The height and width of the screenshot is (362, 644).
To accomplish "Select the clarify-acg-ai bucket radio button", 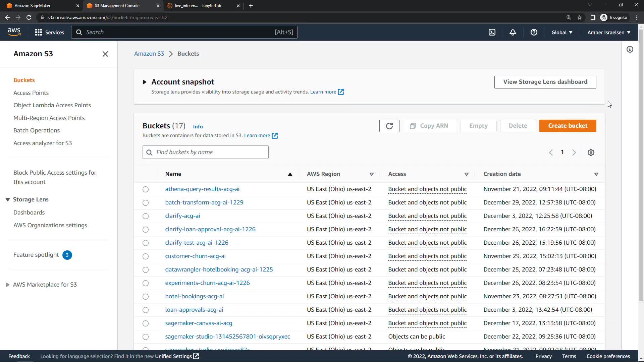I will 145,216.
